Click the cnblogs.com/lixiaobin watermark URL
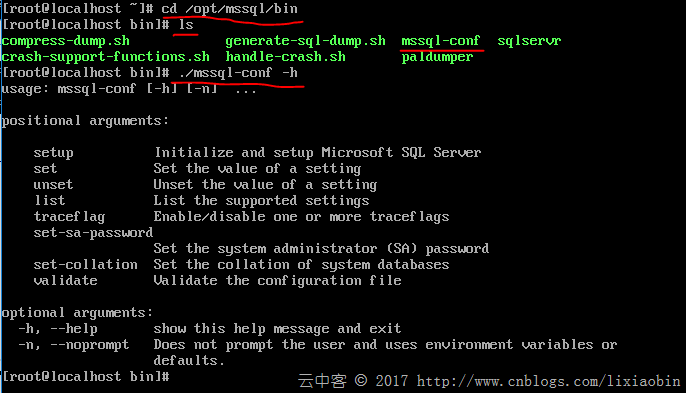 point(548,382)
